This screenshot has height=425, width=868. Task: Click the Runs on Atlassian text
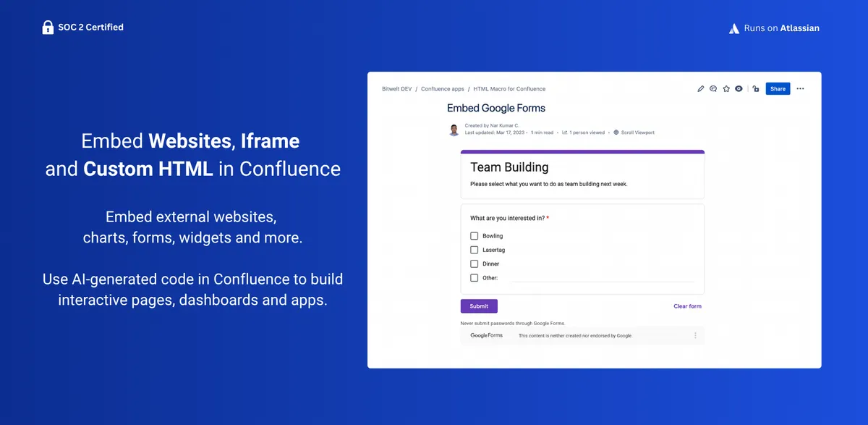tap(782, 28)
